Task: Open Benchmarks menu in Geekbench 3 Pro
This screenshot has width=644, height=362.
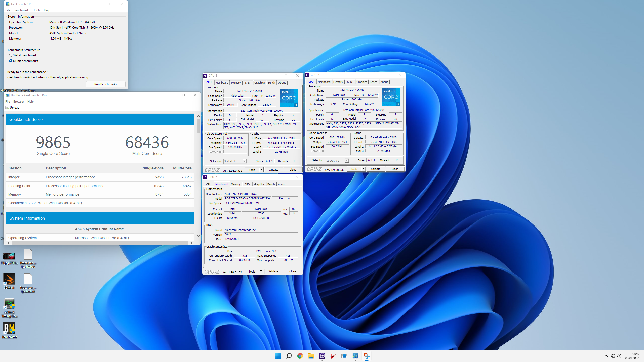Action: (22, 10)
